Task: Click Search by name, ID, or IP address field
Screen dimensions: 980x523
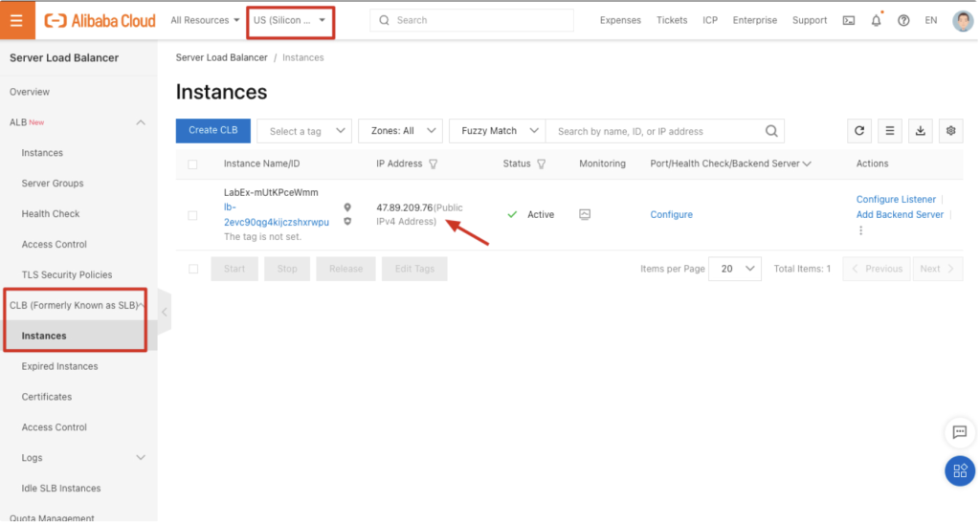Action: click(x=657, y=131)
